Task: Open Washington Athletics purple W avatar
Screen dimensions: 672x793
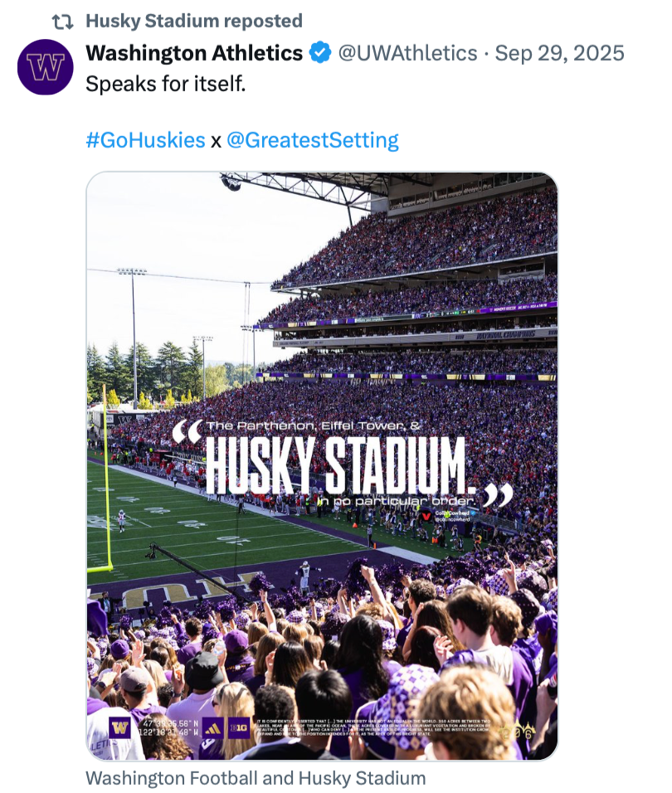Action: [46, 67]
